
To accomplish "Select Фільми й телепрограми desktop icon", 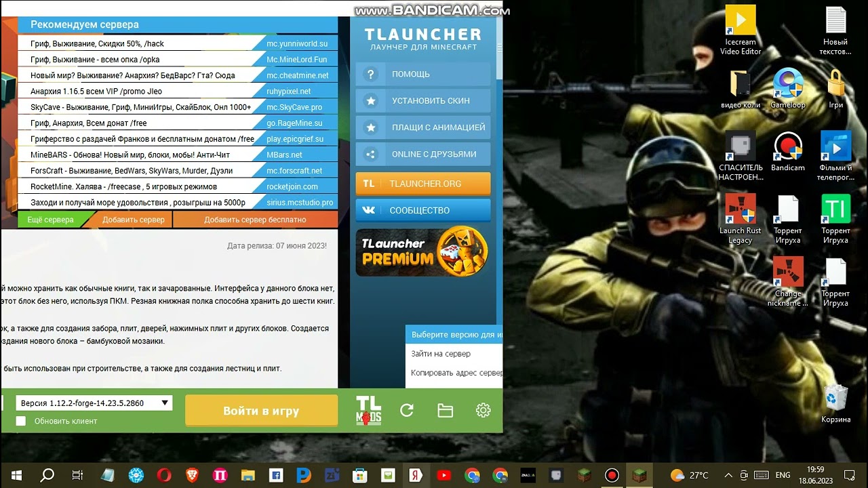I will [x=836, y=156].
